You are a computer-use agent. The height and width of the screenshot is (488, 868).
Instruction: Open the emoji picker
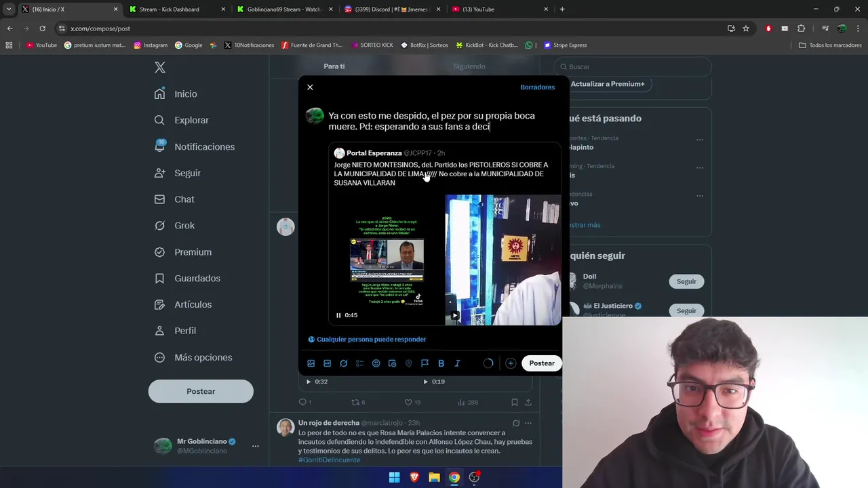[376, 363]
